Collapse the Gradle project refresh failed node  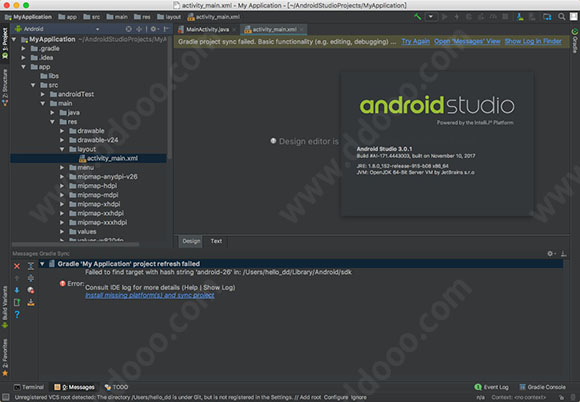[x=42, y=264]
